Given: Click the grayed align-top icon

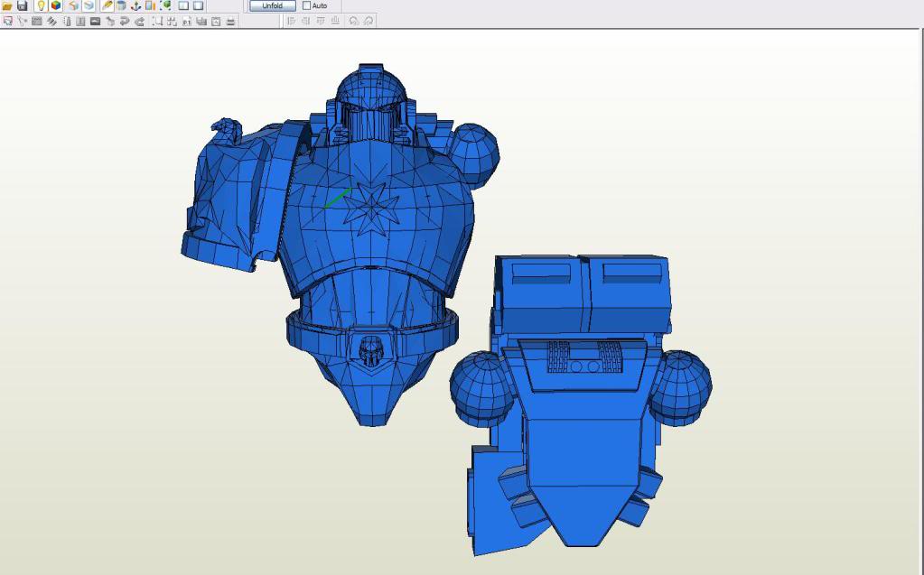Looking at the screenshot, I should pos(321,21).
